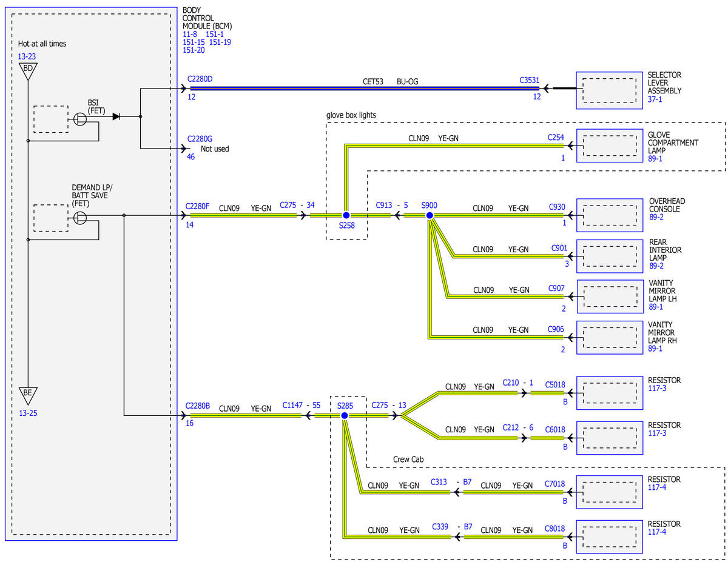Select the Glove Compartment Lamp component box
This screenshot has width=728, height=562.
click(610, 146)
